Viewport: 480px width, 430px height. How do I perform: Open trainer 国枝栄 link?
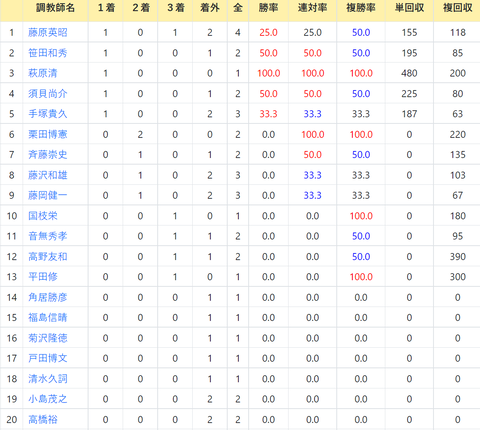tap(43, 216)
